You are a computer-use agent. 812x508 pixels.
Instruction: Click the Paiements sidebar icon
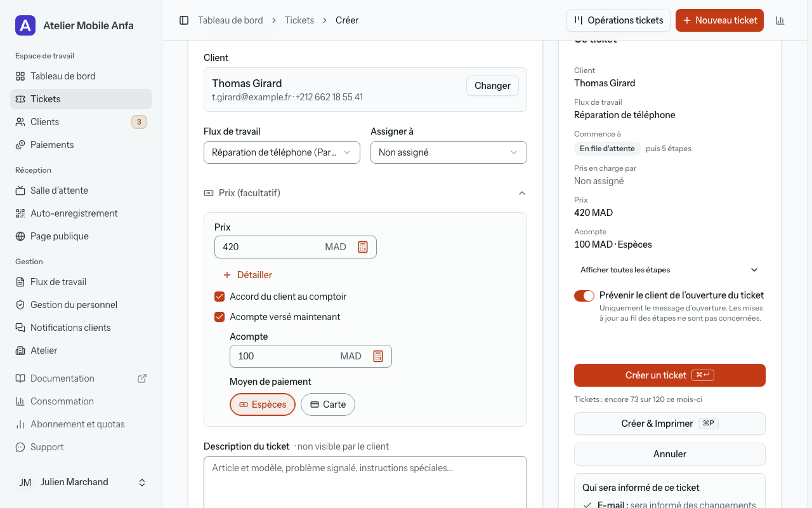tap(20, 145)
